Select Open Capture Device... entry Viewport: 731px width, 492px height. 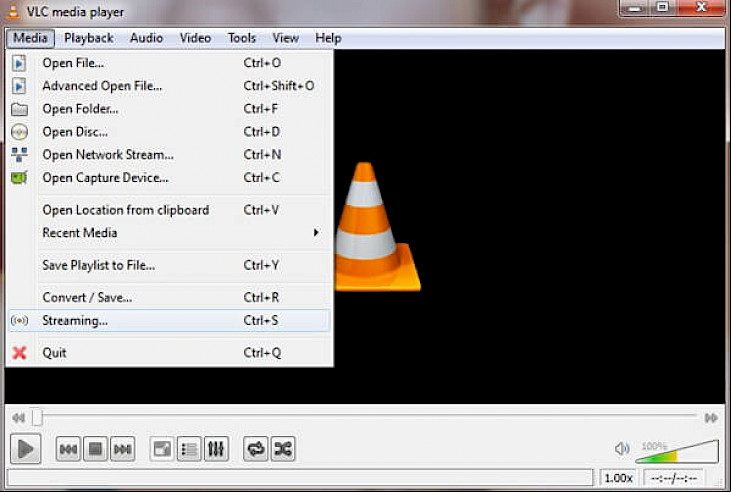169,178
